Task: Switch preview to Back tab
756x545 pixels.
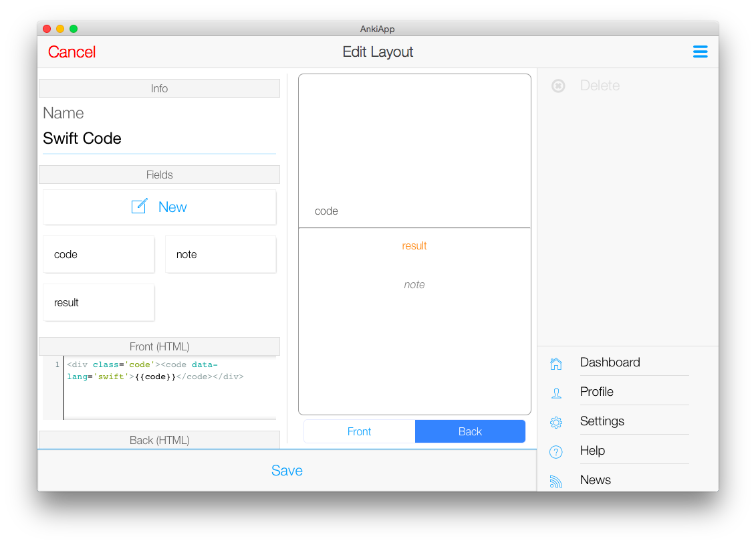Action: point(470,431)
